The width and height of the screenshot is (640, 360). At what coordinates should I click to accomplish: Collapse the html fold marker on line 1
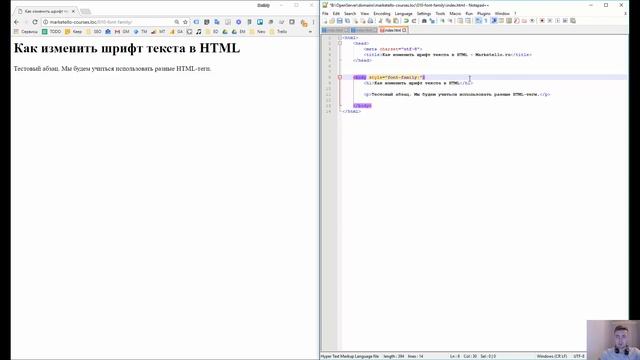pyautogui.click(x=340, y=38)
